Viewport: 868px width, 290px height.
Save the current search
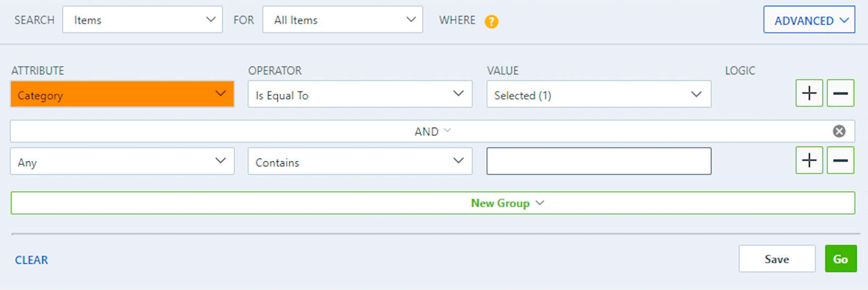[777, 259]
